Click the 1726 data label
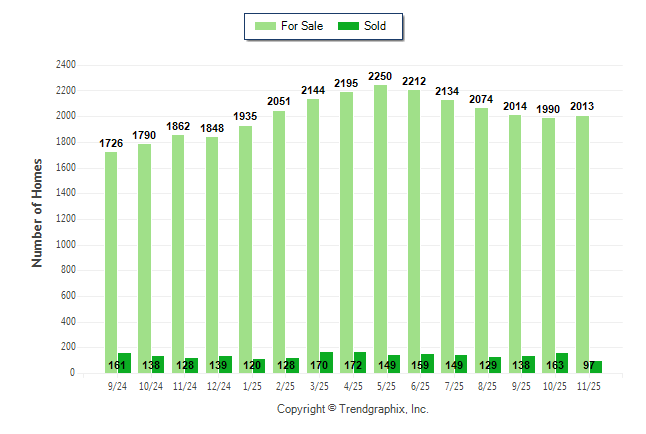This screenshot has height=434, width=646. click(x=111, y=143)
